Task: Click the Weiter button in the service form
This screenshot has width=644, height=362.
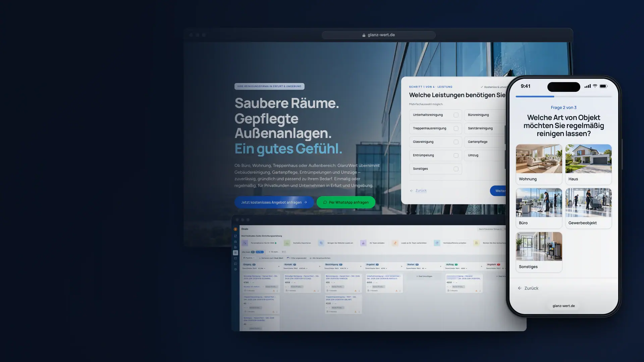Action: point(498,191)
